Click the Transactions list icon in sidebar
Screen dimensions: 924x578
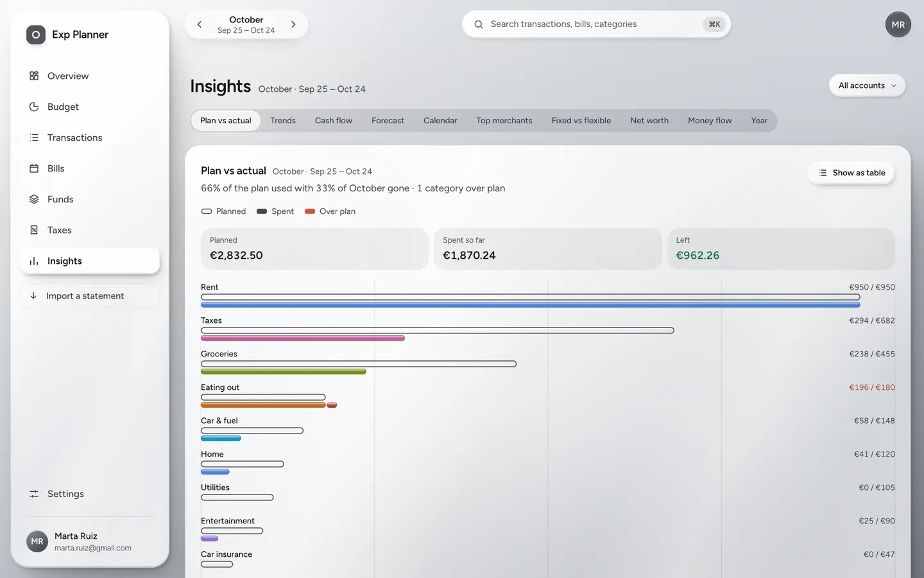[34, 137]
